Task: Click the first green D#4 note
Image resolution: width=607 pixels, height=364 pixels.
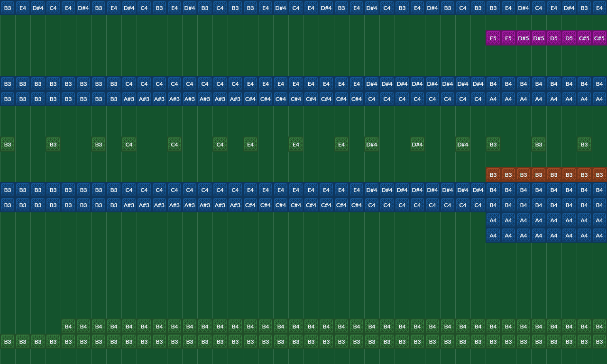Action: point(372,145)
